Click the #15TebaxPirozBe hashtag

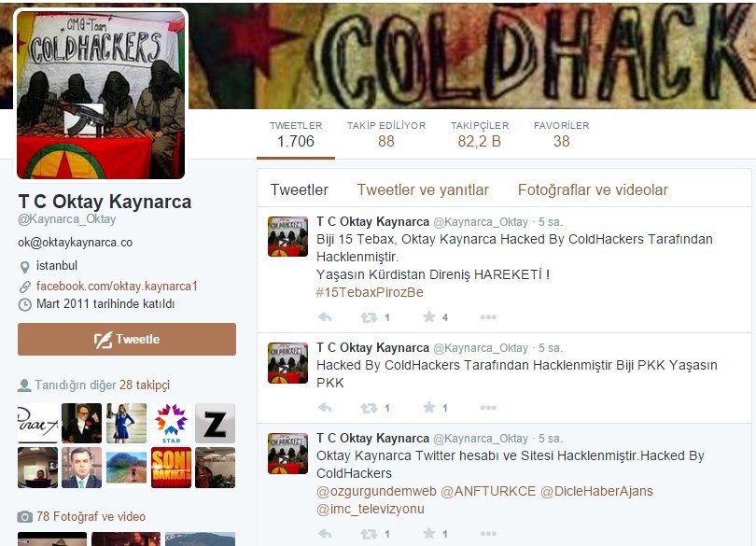coord(370,292)
